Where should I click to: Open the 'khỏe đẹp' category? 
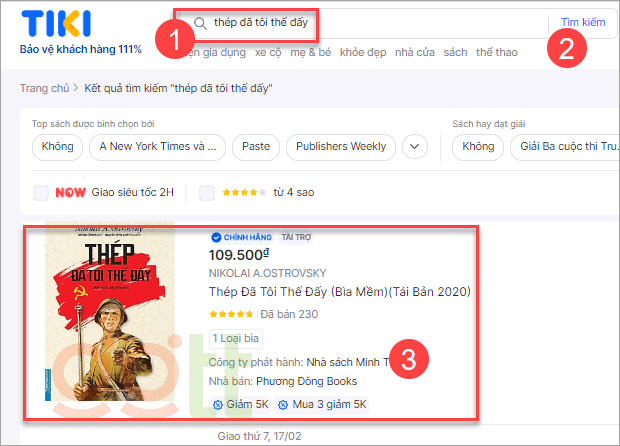tap(364, 50)
